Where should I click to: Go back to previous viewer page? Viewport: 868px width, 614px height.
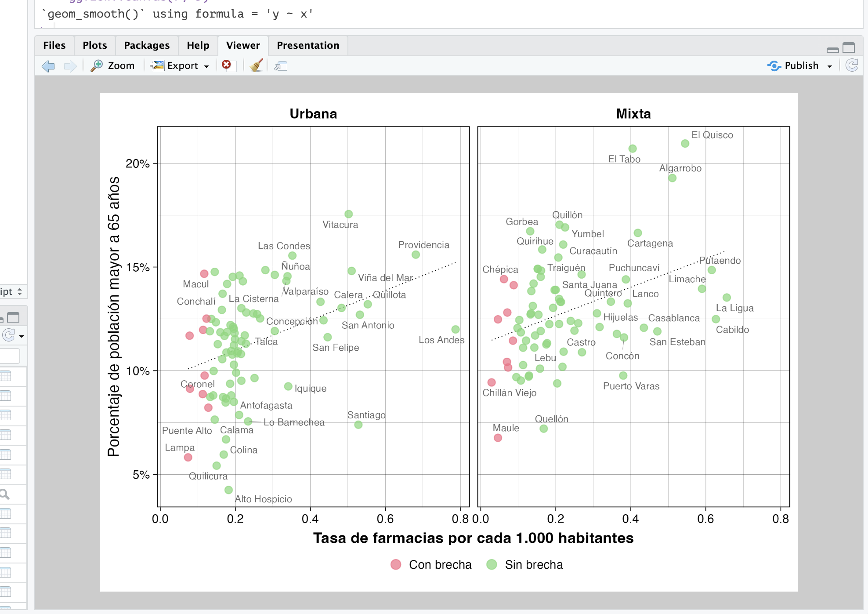tap(48, 66)
